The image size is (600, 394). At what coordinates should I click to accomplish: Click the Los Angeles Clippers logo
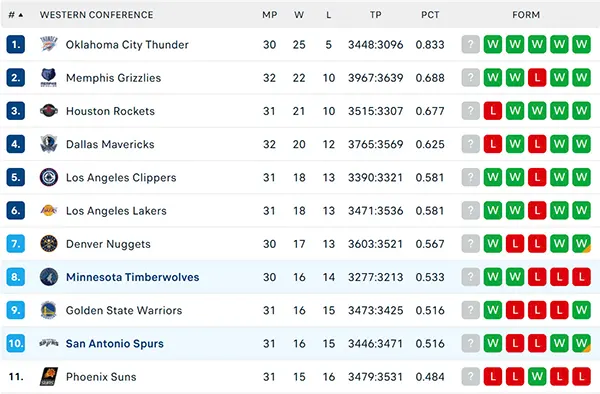point(49,177)
